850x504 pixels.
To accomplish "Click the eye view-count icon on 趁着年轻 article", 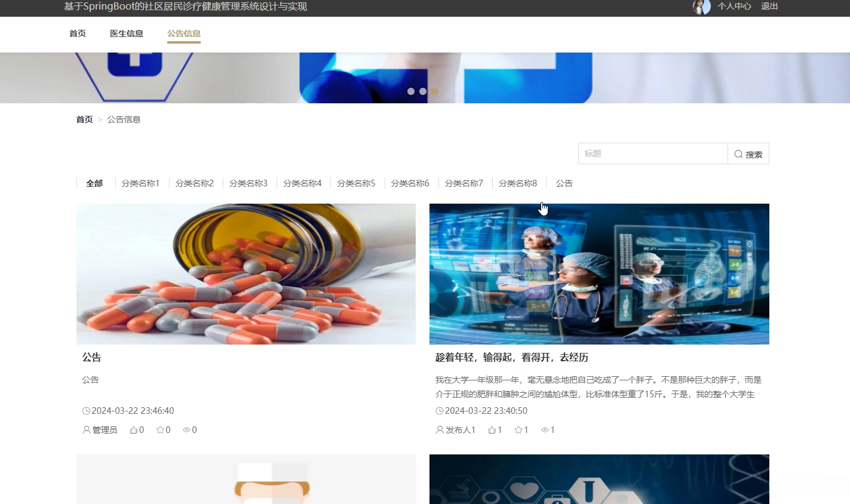I will (x=544, y=429).
